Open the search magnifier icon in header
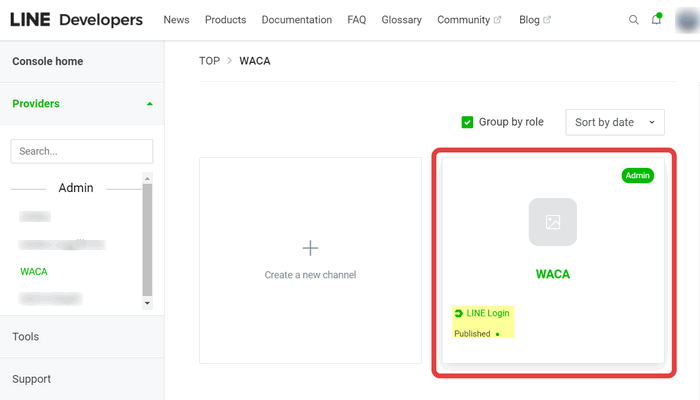The width and height of the screenshot is (700, 400). click(633, 20)
